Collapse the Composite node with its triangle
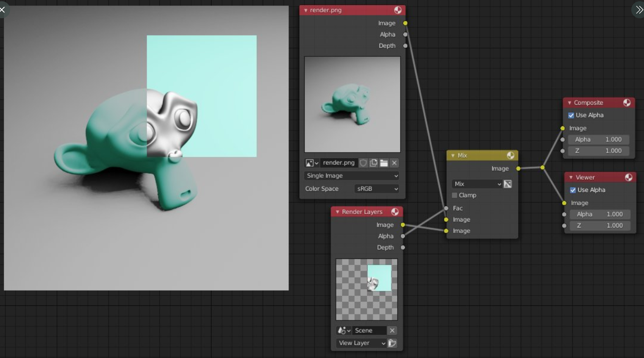This screenshot has height=358, width=644. coord(569,103)
